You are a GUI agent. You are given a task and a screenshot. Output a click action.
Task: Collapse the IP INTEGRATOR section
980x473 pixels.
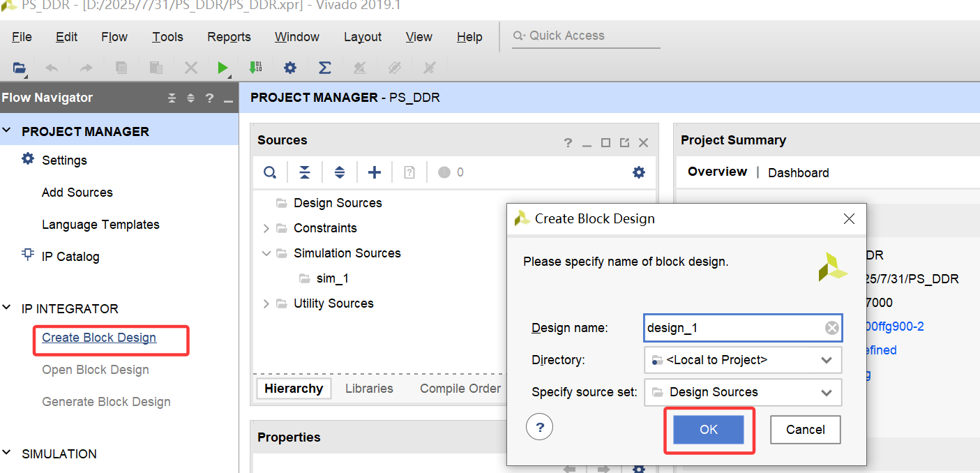click(x=7, y=308)
